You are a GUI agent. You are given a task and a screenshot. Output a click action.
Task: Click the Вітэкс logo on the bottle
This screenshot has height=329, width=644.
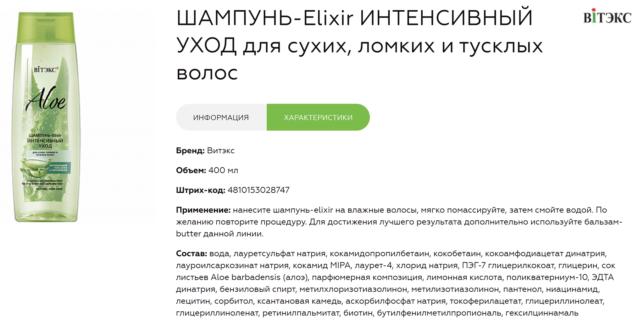(x=46, y=70)
